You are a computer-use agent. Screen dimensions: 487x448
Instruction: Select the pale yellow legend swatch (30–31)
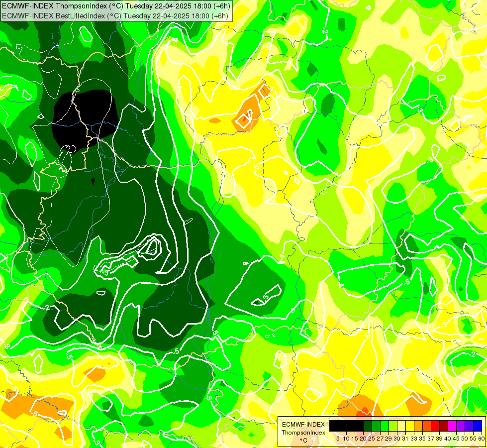(401, 426)
